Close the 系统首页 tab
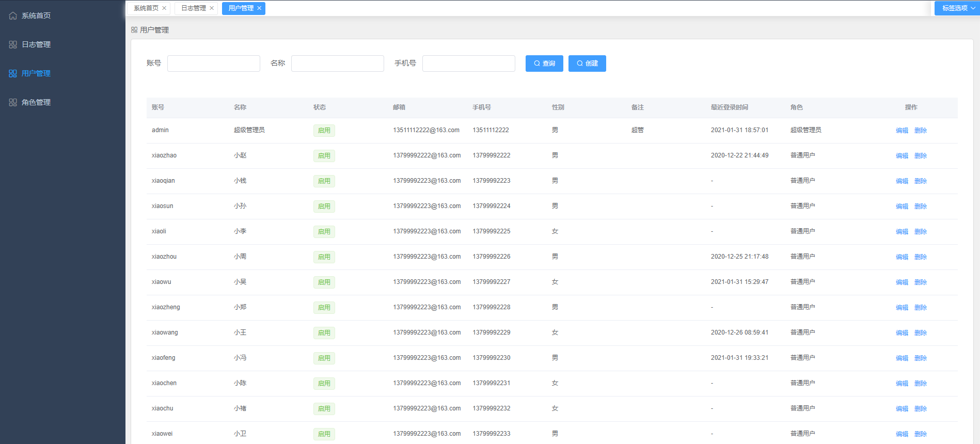980x444 pixels. pos(164,8)
